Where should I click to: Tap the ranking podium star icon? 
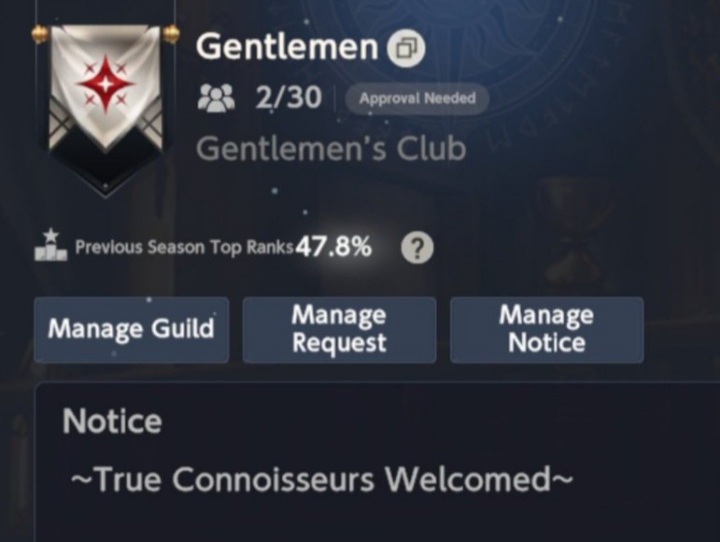point(51,245)
